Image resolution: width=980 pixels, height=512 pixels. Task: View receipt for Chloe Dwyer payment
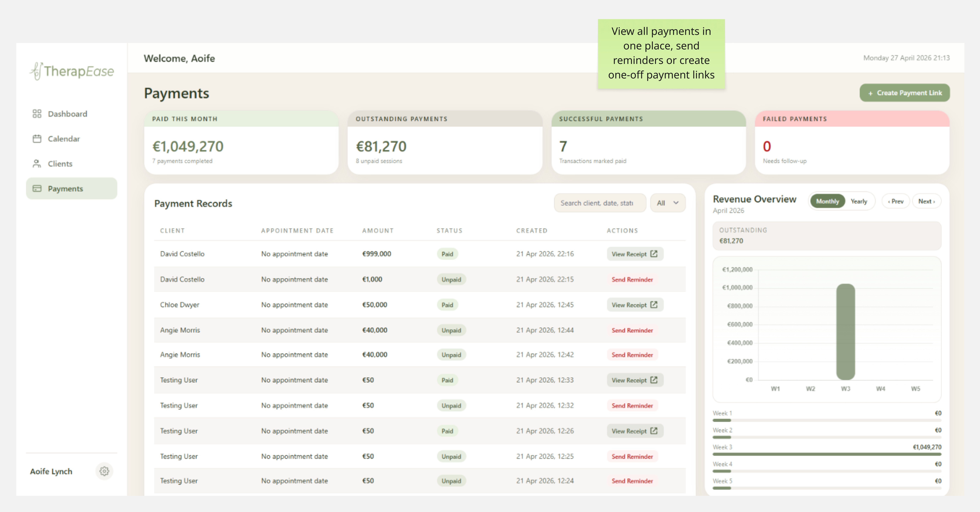point(635,305)
